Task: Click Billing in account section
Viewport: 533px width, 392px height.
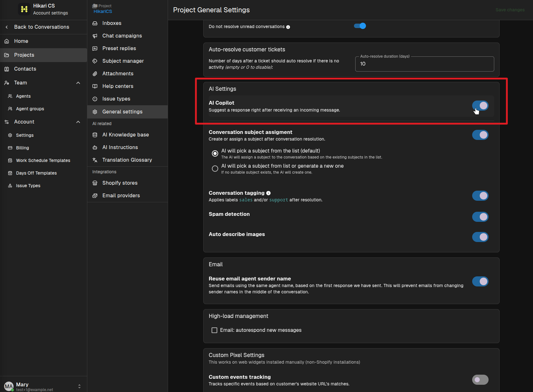Action: coord(43,148)
